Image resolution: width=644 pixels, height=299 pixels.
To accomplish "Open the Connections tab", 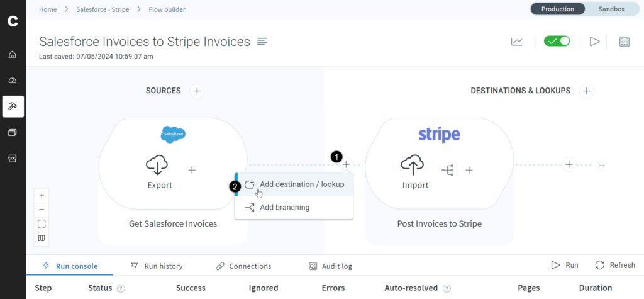I will click(x=243, y=266).
